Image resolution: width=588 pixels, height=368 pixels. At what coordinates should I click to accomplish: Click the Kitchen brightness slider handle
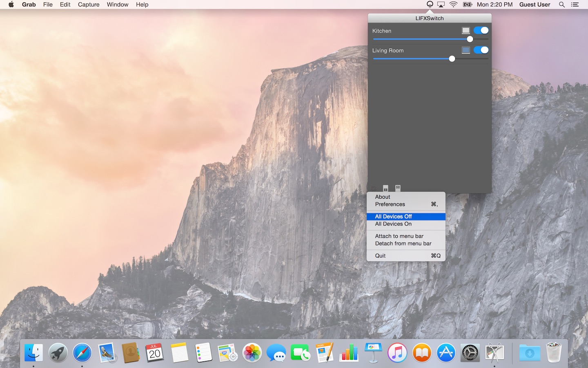coord(470,39)
